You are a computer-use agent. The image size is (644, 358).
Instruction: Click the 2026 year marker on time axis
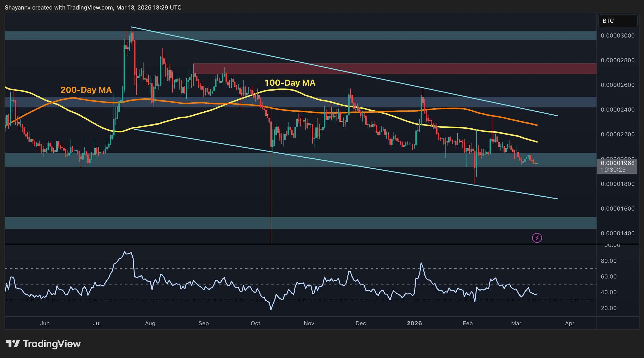[414, 323]
